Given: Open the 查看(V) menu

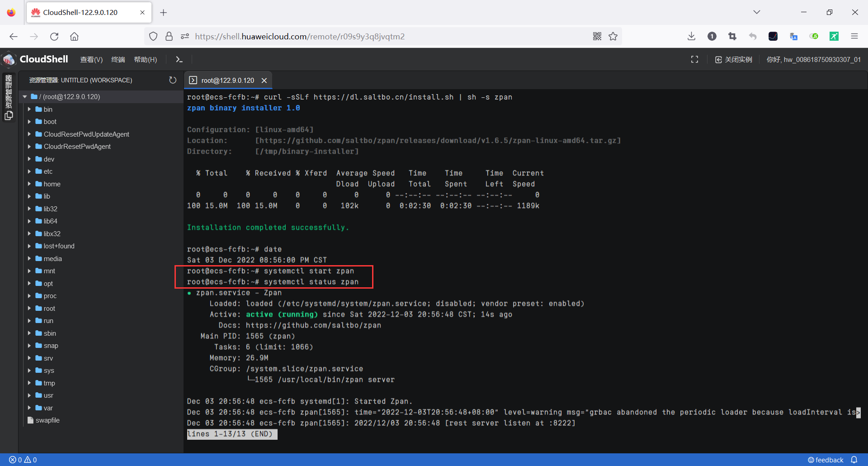Looking at the screenshot, I should pos(91,60).
